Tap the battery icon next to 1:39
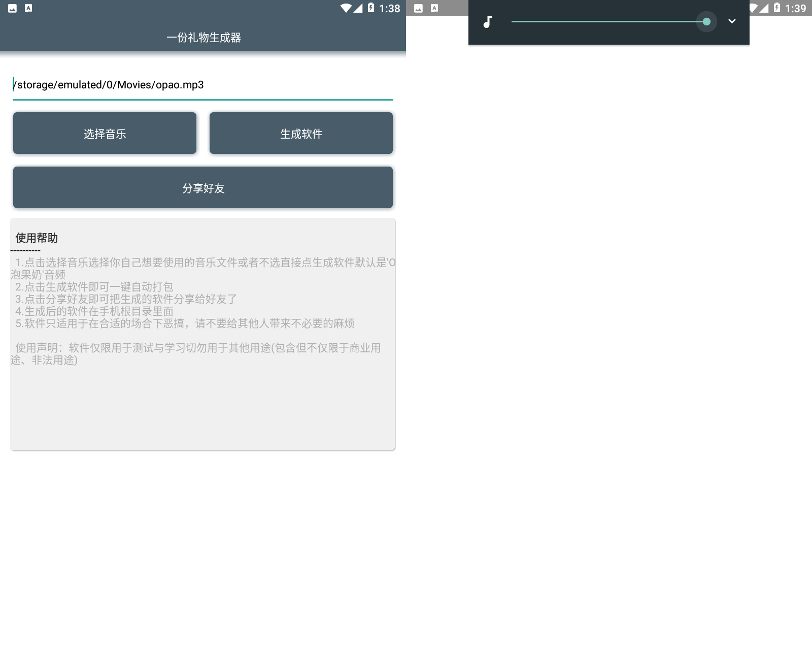Screen dimensions: 812x650 [x=777, y=8]
